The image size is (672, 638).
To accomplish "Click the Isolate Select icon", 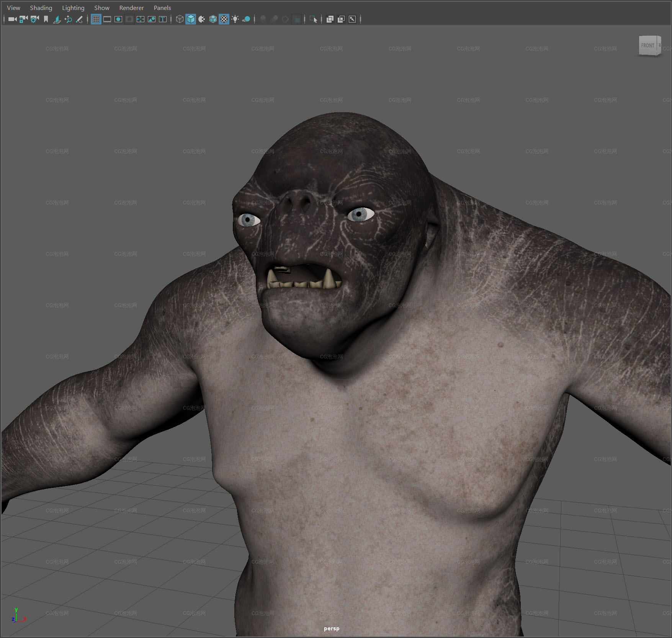I will coord(313,19).
